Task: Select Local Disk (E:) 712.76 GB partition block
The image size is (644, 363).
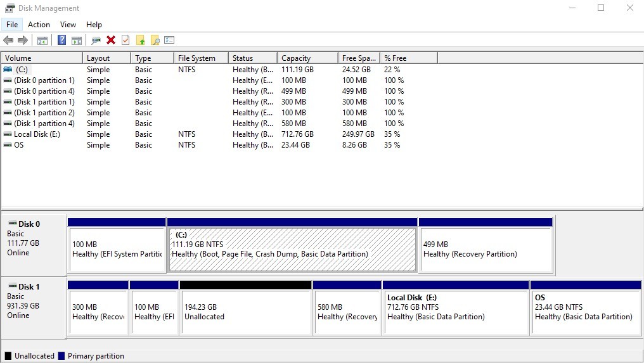Action: [456, 308]
